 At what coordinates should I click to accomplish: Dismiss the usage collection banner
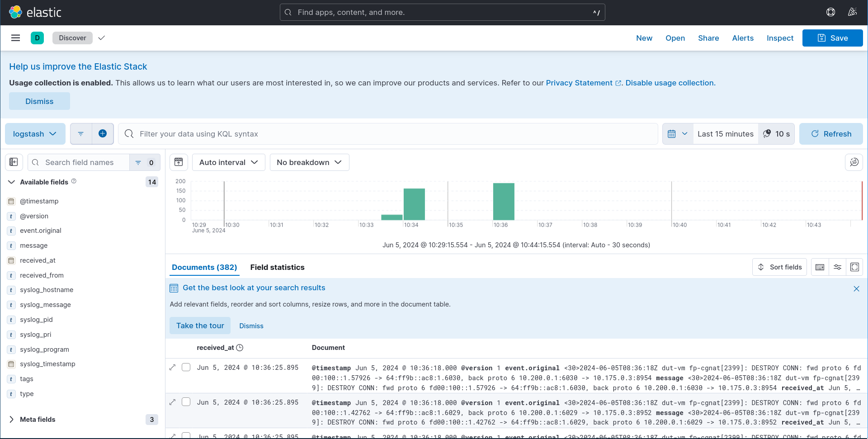39,101
